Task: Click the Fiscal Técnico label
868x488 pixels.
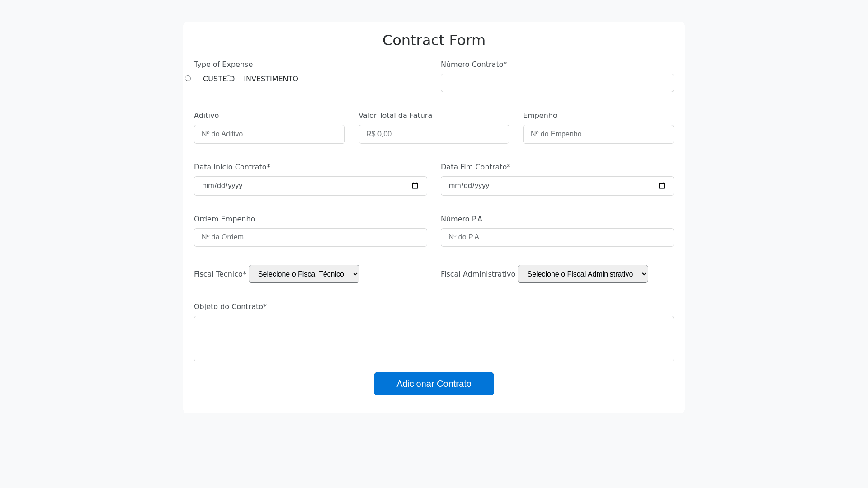Action: pos(220,274)
